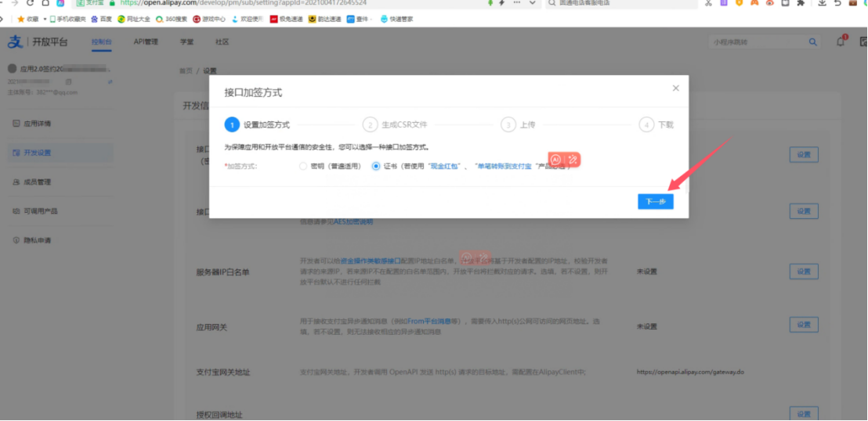
Task: Click the 应用详情 sidebar icon
Action: click(x=16, y=124)
